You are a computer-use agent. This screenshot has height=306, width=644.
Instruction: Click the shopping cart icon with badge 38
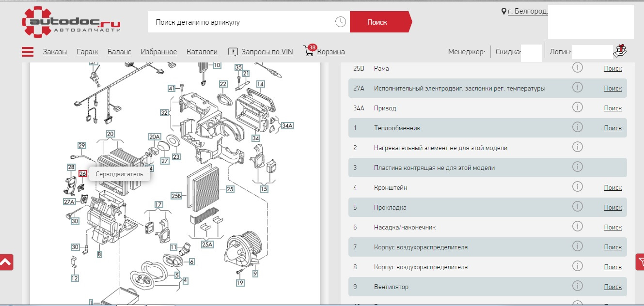click(x=309, y=50)
